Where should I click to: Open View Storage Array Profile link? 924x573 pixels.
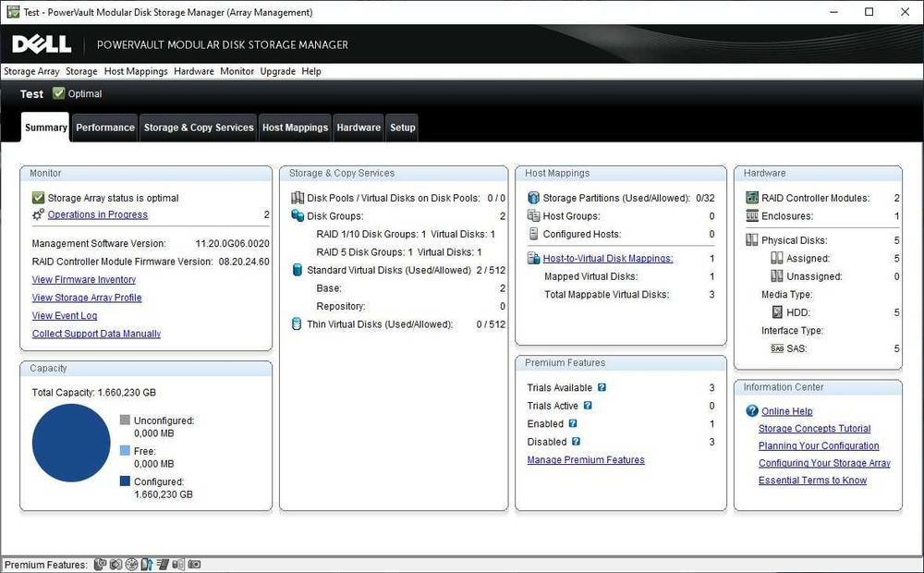(87, 298)
